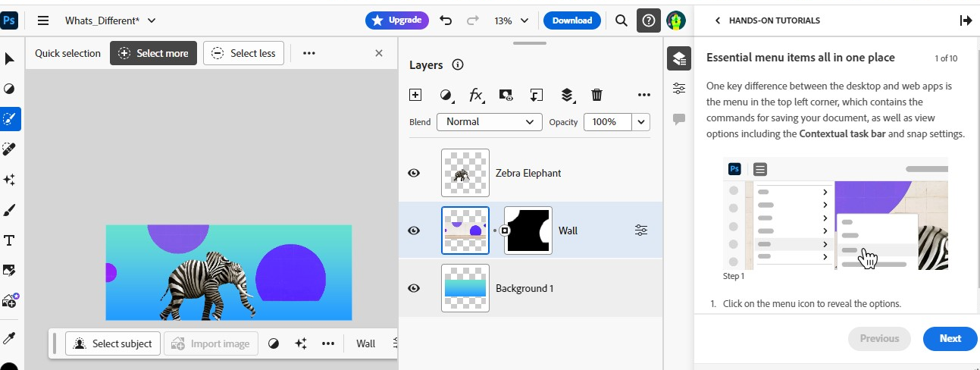This screenshot has width=980, height=370.
Task: Select the Wall layer mask thumbnail
Action: click(x=528, y=230)
